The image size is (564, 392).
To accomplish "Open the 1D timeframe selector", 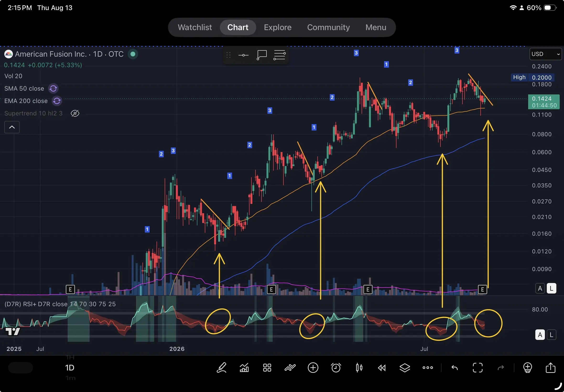I will [70, 368].
